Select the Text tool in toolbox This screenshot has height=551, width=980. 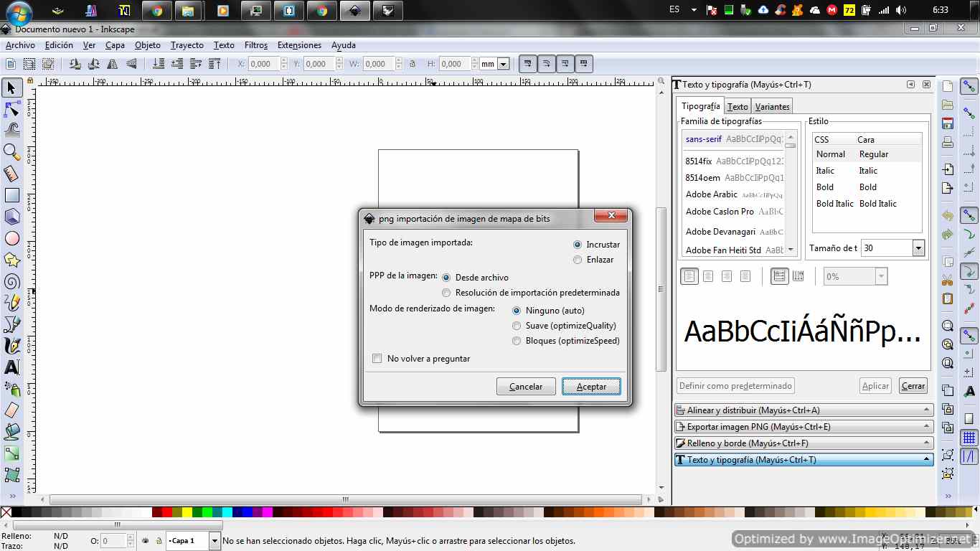[x=11, y=367]
